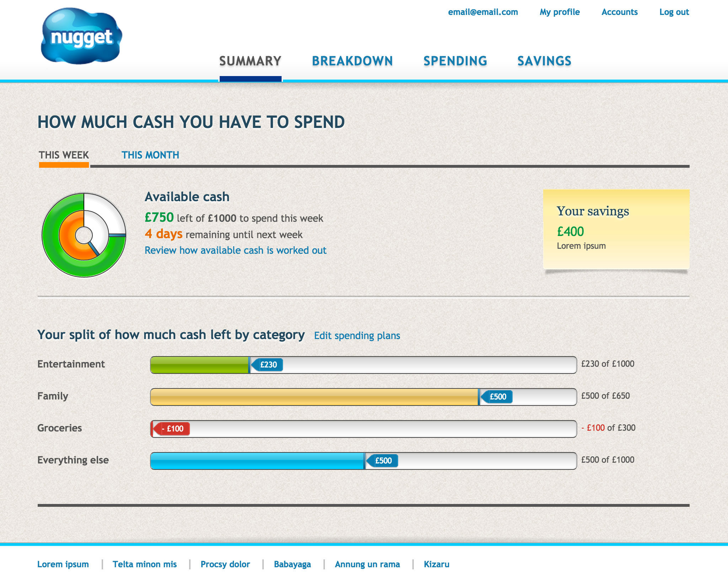Click the Family progress bar
The width and height of the screenshot is (728, 585).
click(363, 397)
